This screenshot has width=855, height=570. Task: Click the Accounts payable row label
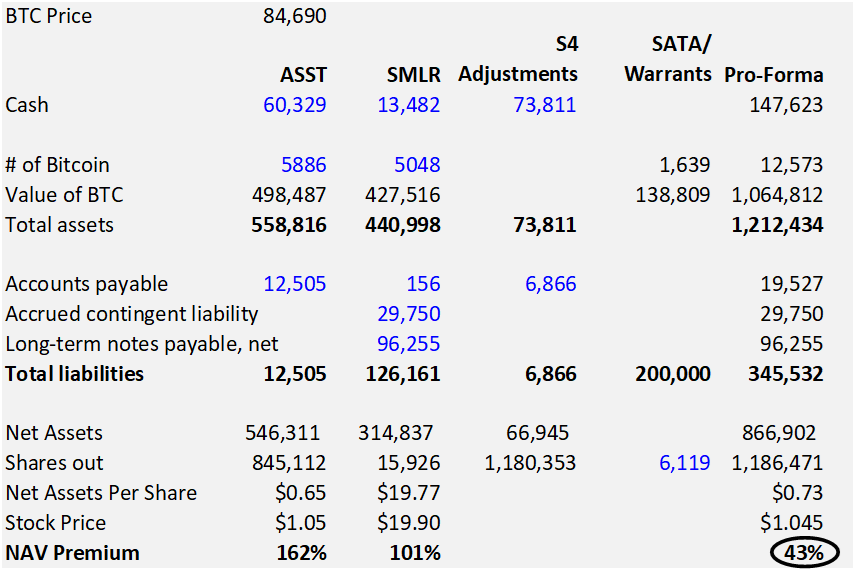pyautogui.click(x=87, y=284)
